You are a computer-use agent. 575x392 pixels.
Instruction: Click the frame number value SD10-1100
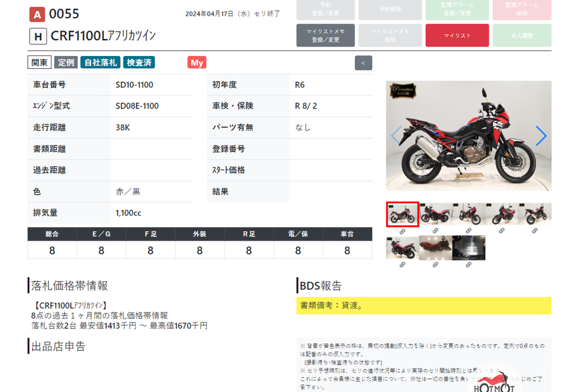(134, 85)
